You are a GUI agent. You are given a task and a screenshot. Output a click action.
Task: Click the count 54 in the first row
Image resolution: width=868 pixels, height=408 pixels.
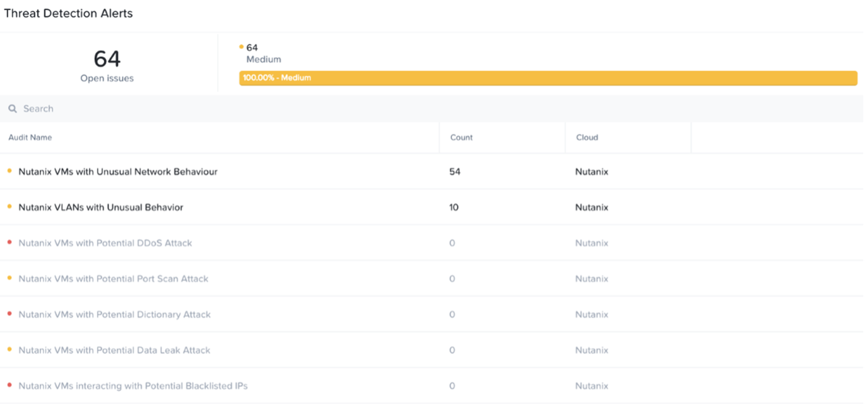455,171
